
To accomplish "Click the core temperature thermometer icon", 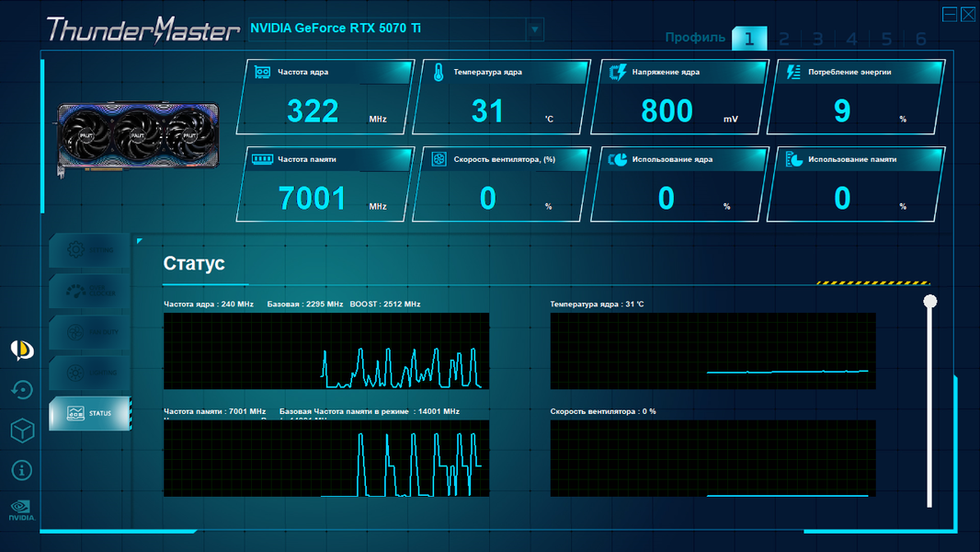I will coord(439,73).
